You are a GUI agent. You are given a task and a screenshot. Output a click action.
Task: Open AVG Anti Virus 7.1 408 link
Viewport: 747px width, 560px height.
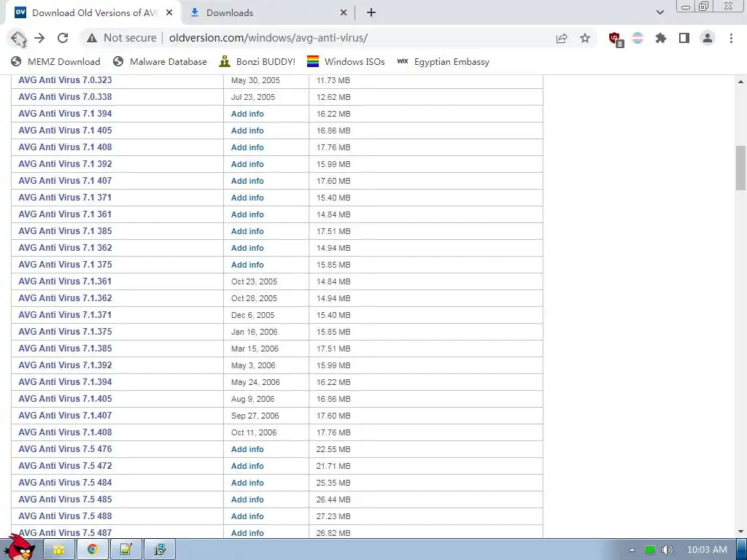click(65, 147)
